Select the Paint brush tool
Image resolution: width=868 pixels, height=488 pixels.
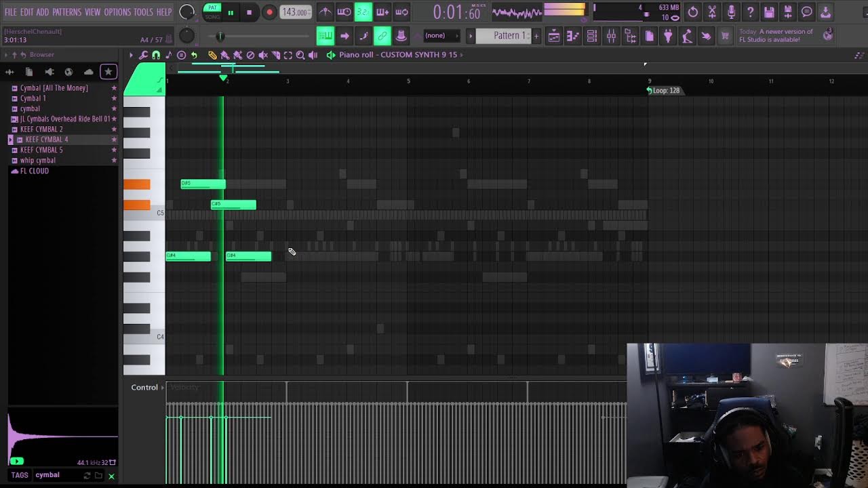(225, 55)
